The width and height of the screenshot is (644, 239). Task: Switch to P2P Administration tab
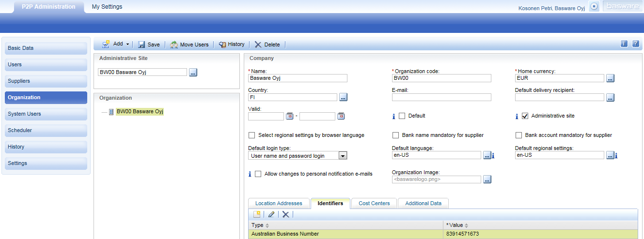(x=48, y=7)
